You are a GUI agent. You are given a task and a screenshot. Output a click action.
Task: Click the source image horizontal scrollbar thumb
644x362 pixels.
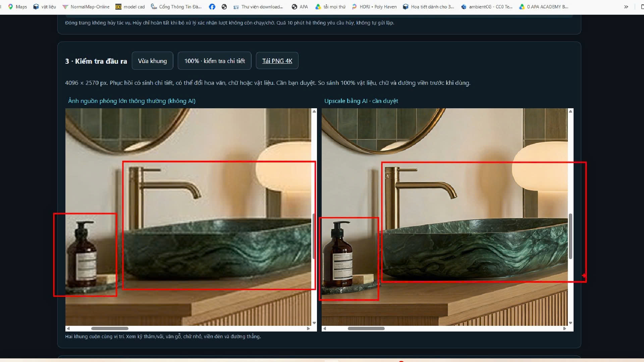pos(110,328)
